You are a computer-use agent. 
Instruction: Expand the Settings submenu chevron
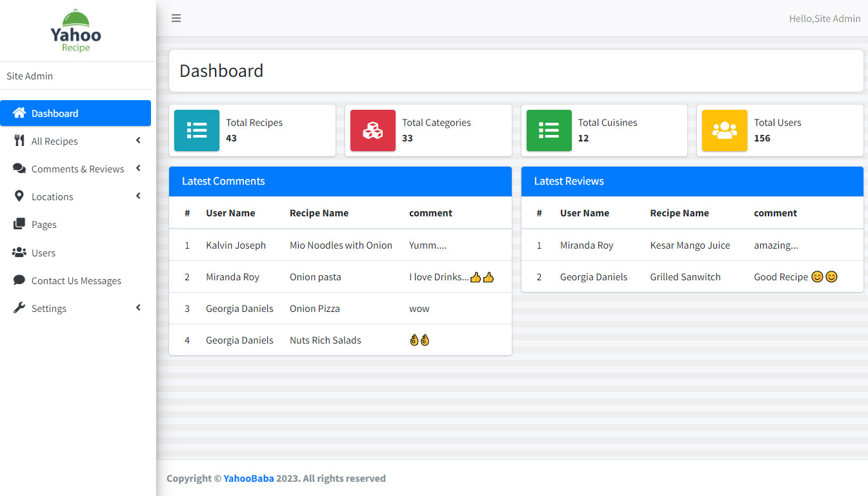(138, 308)
